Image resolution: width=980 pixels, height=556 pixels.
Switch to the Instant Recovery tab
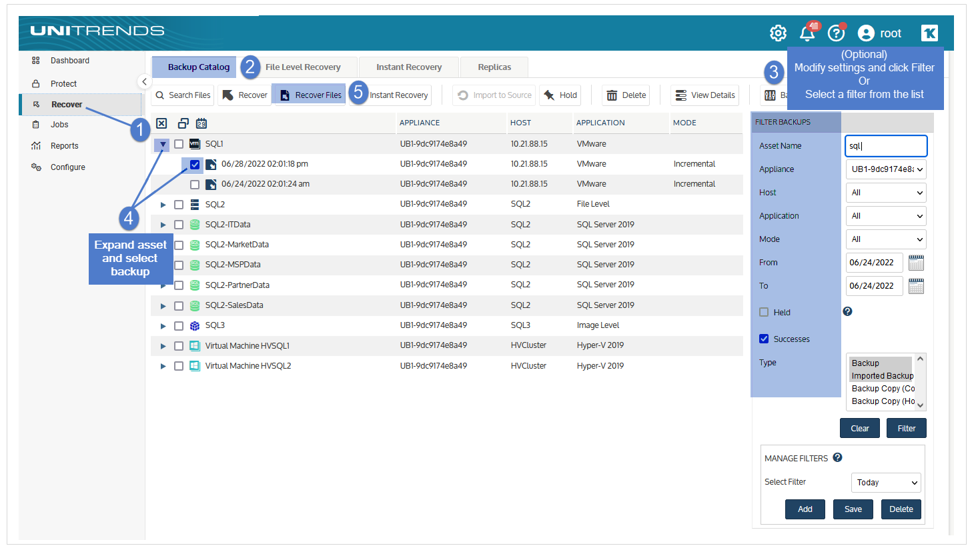coord(409,67)
